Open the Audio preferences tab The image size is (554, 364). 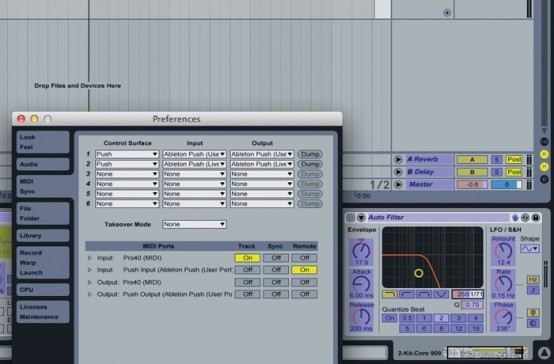[43, 164]
